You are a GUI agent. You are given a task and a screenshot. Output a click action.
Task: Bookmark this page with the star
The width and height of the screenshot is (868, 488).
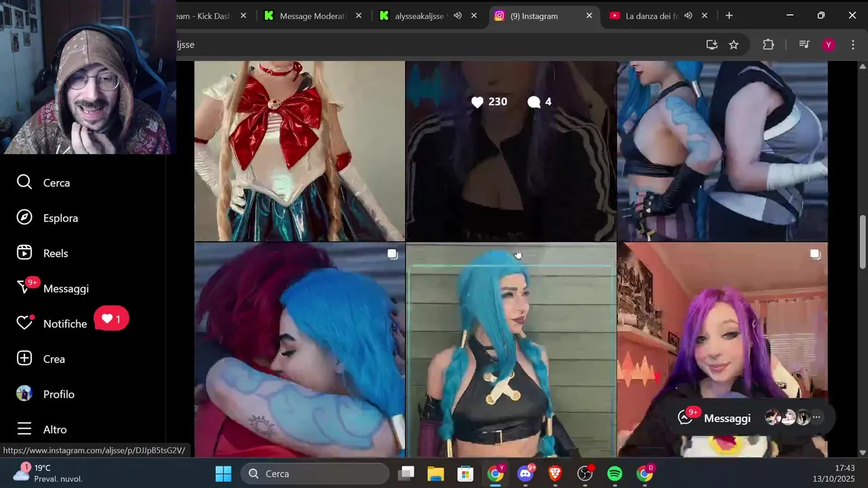pyautogui.click(x=734, y=45)
